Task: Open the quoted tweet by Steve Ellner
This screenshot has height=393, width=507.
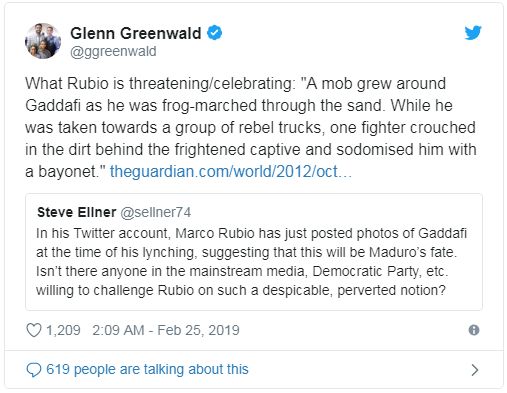Action: tap(254, 252)
